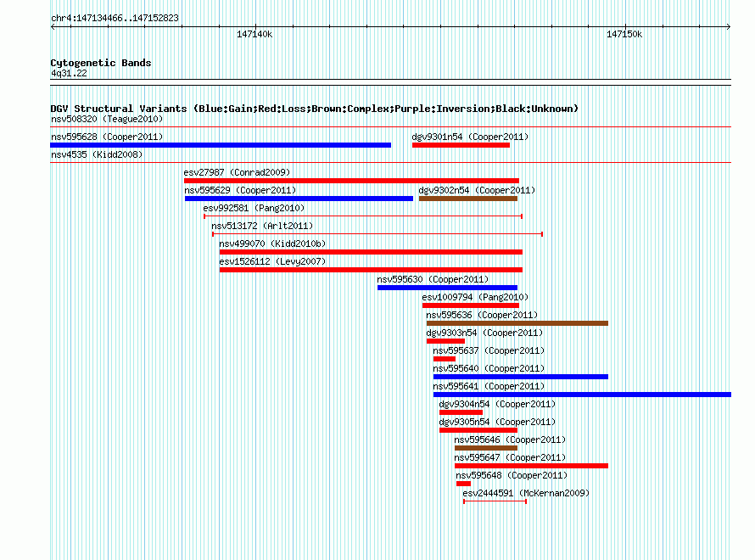Open the nsv595629 (Cooper2011) blue bar

(x=299, y=199)
